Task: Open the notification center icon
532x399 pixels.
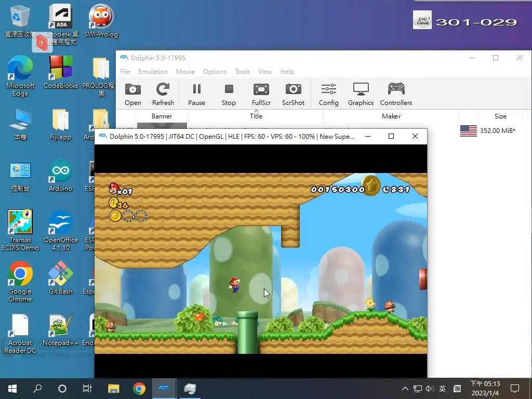Action: (x=515, y=389)
